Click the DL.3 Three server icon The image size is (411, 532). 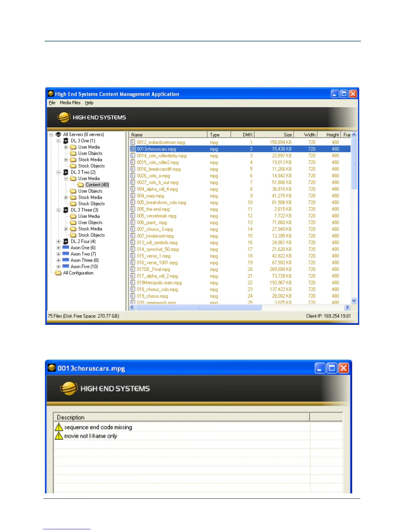point(66,210)
